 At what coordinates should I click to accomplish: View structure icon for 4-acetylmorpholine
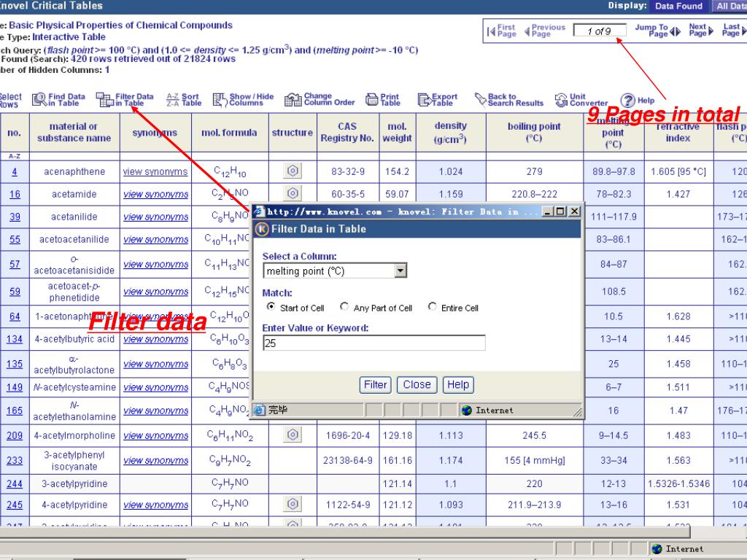click(293, 435)
